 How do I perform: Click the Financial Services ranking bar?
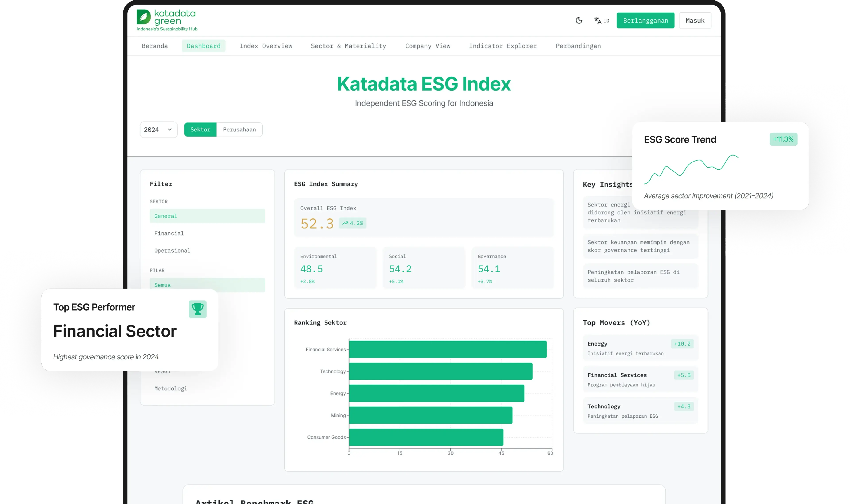447,350
